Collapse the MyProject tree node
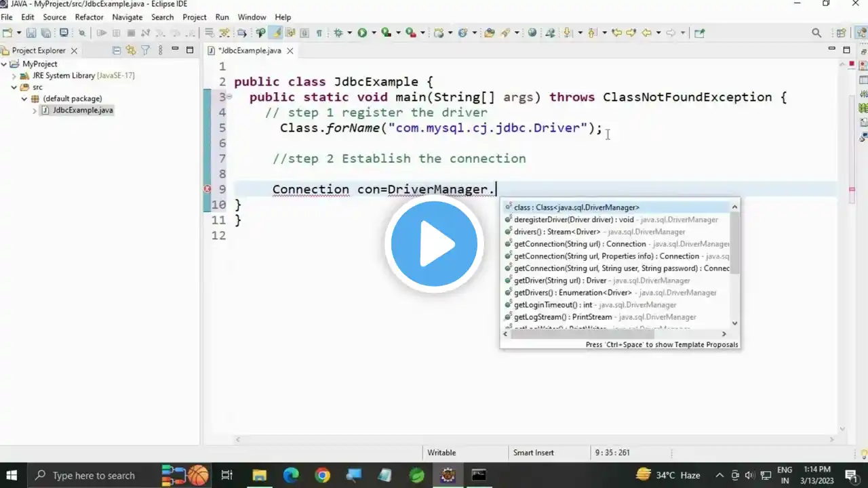The width and height of the screenshot is (868, 488). pos(5,64)
